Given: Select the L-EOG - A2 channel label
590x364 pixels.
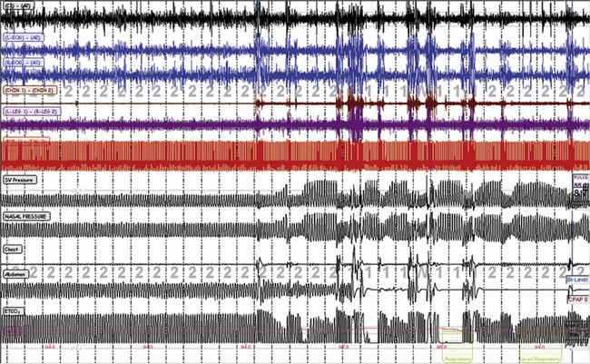Looking at the screenshot, I should pyautogui.click(x=22, y=38).
